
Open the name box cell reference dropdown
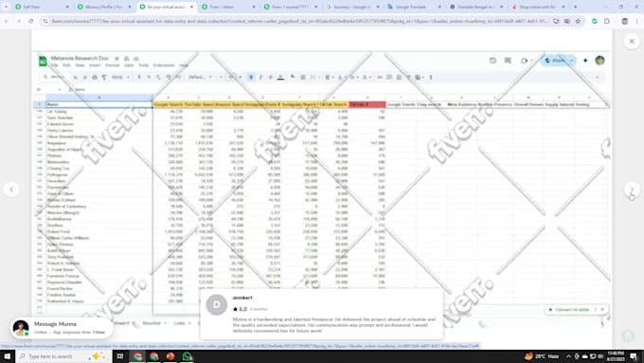click(x=60, y=89)
